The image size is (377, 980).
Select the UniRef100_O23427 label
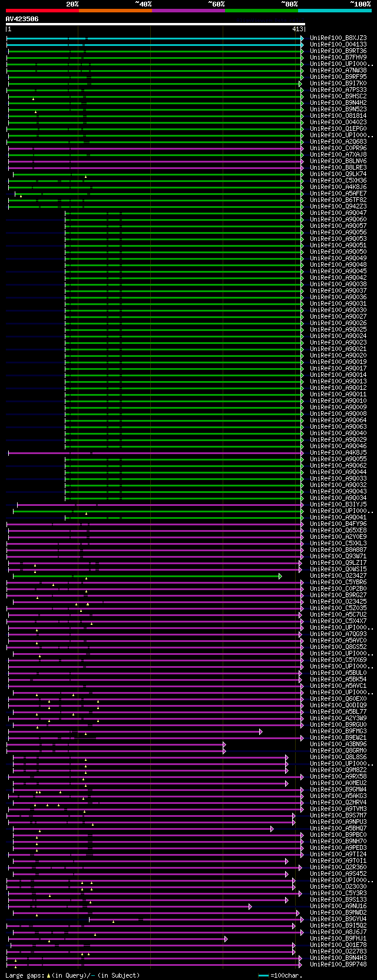pos(338,575)
